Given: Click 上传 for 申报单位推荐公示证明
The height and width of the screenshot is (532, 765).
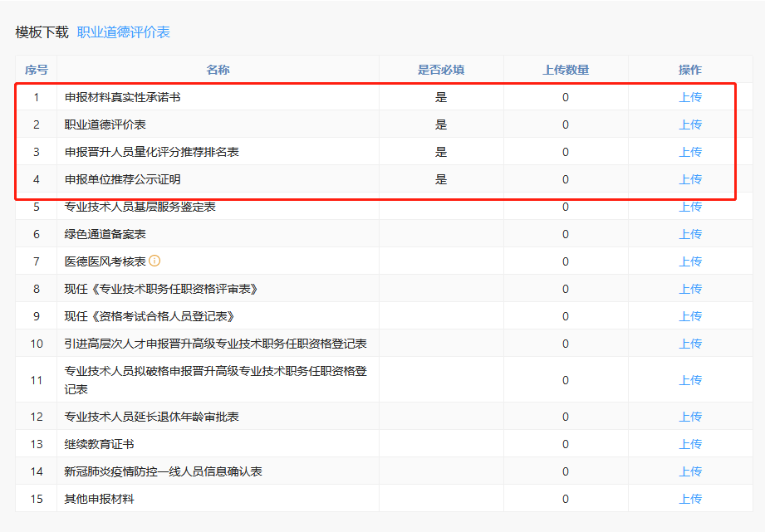Looking at the screenshot, I should point(690,179).
